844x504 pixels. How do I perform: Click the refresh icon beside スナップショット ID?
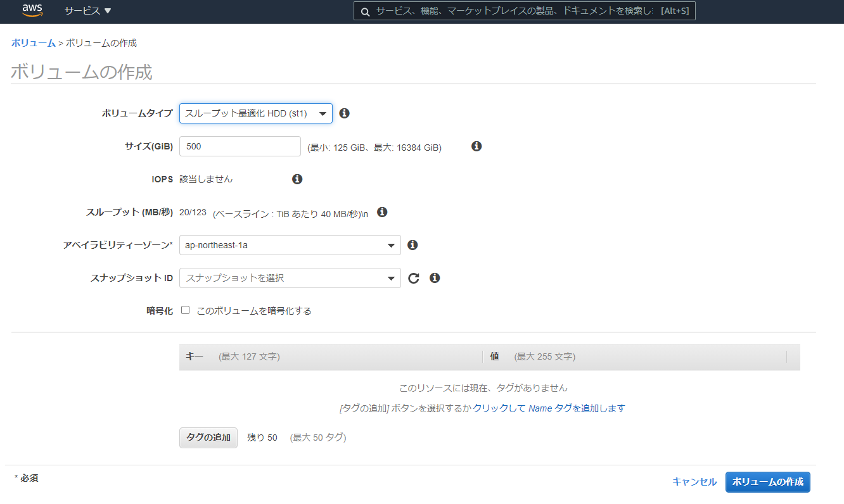tap(414, 278)
